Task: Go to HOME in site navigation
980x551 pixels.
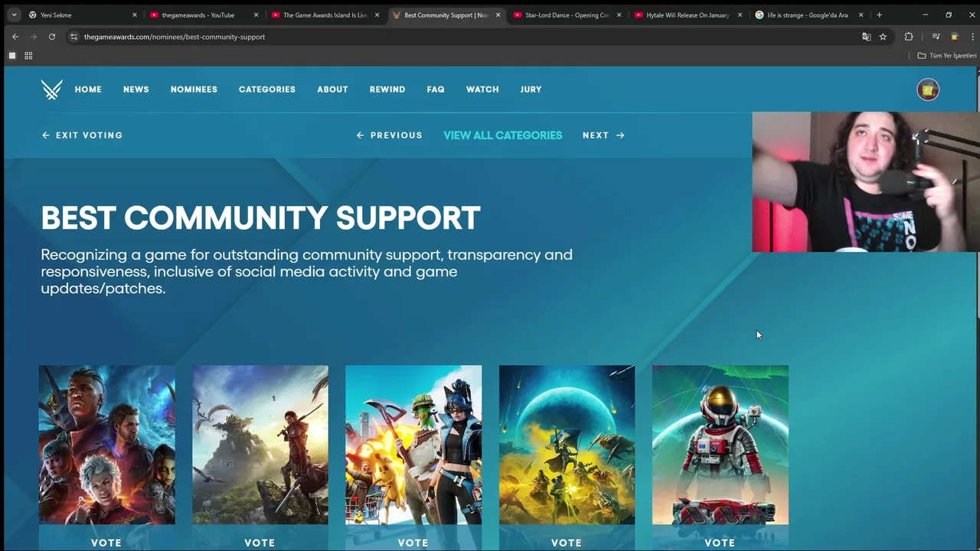Action: click(x=88, y=90)
